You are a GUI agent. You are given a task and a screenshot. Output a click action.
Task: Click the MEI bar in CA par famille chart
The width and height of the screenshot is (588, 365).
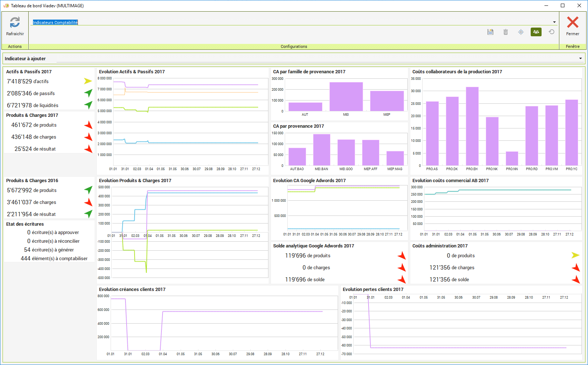(x=346, y=97)
